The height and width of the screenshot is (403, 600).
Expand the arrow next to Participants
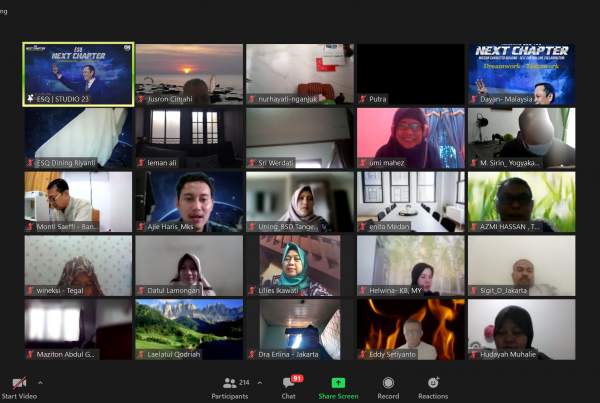point(260,382)
